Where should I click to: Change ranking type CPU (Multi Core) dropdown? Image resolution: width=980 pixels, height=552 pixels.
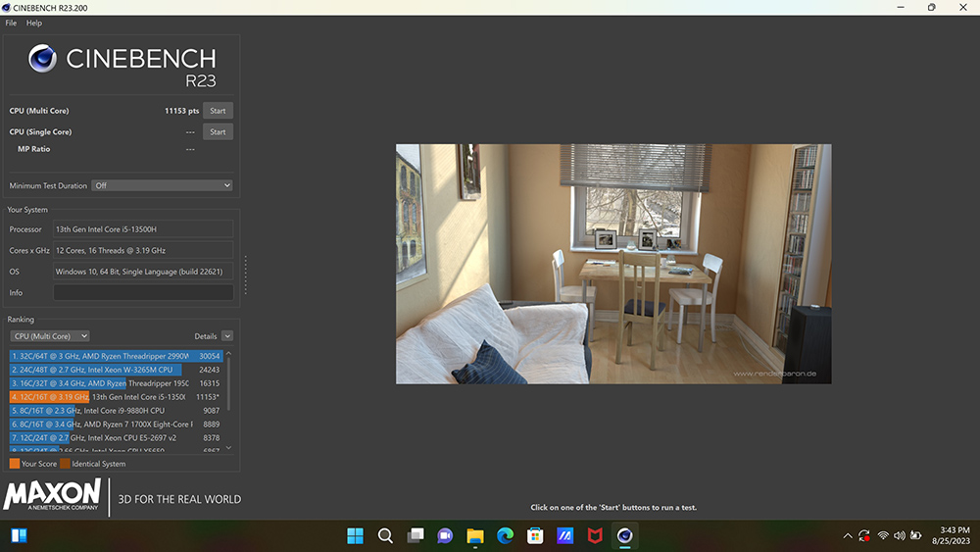click(50, 336)
